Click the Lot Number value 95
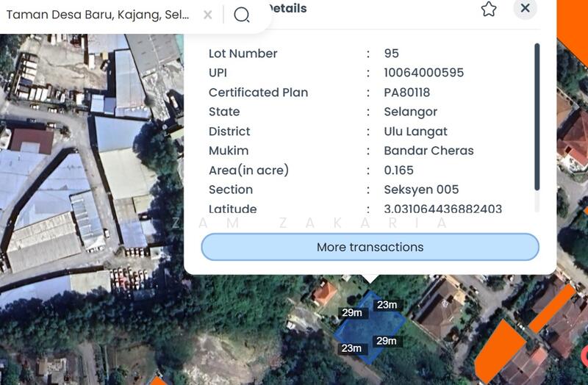Screen dimensions: 588x385 (391, 54)
